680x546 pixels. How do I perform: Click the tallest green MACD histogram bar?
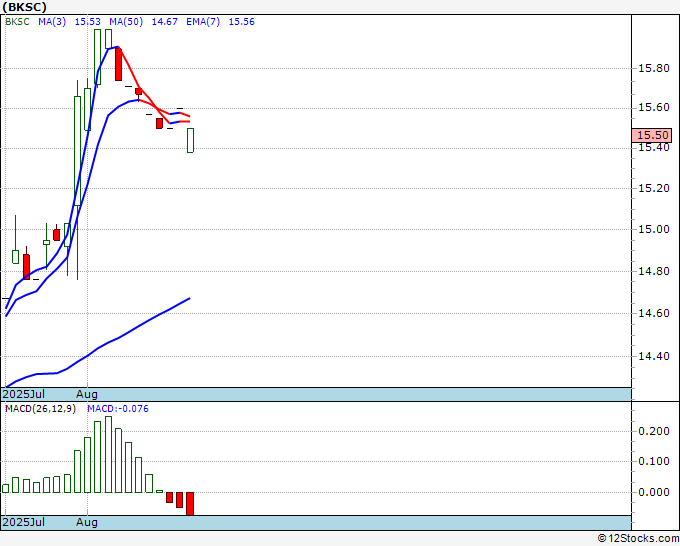pyautogui.click(x=108, y=454)
